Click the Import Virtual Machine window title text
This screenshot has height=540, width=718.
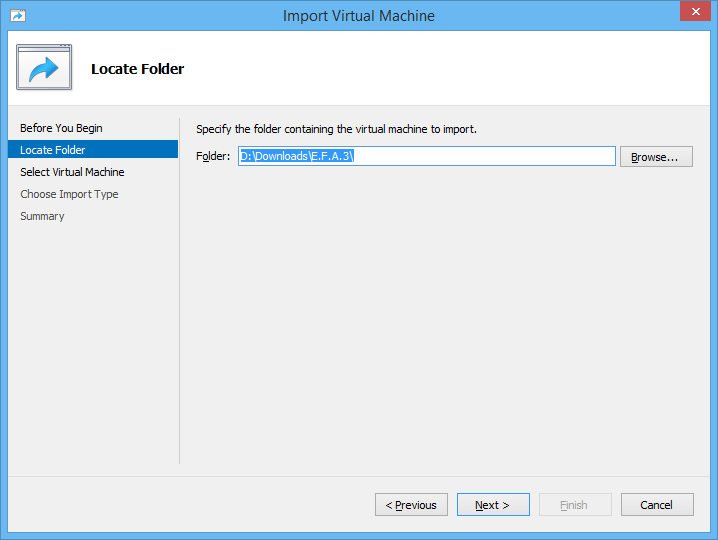359,16
